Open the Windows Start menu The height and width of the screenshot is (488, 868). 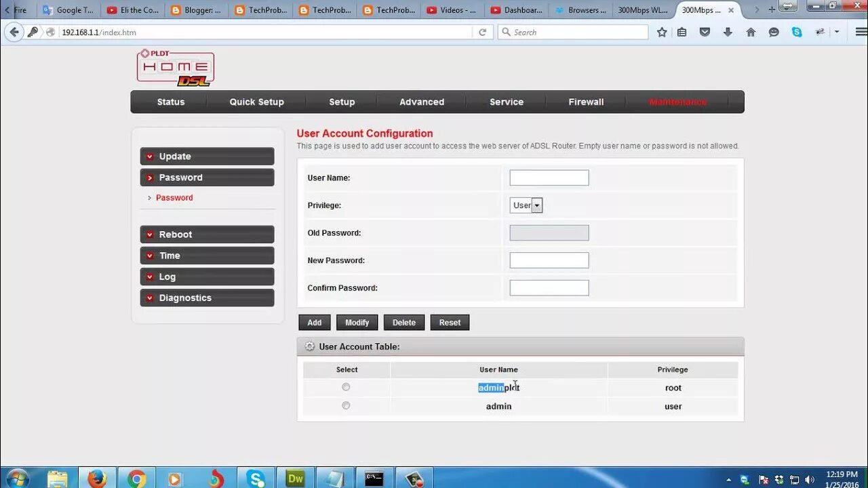tap(17, 479)
